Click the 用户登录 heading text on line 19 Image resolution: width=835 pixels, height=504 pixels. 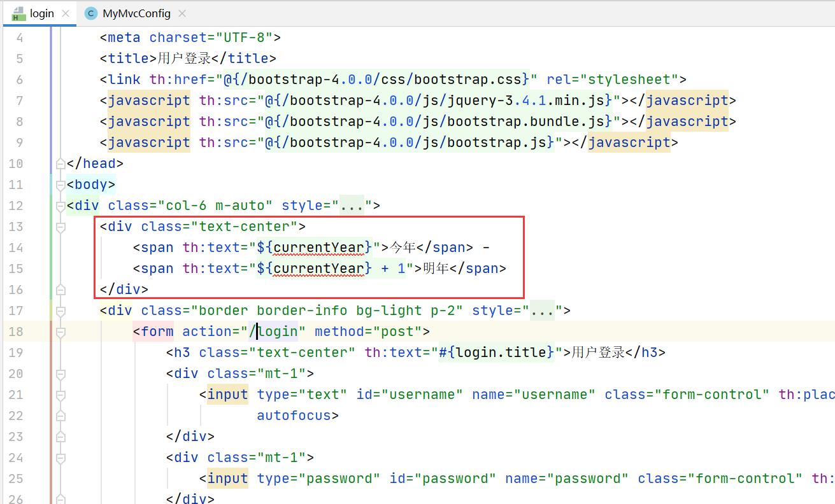coord(599,353)
